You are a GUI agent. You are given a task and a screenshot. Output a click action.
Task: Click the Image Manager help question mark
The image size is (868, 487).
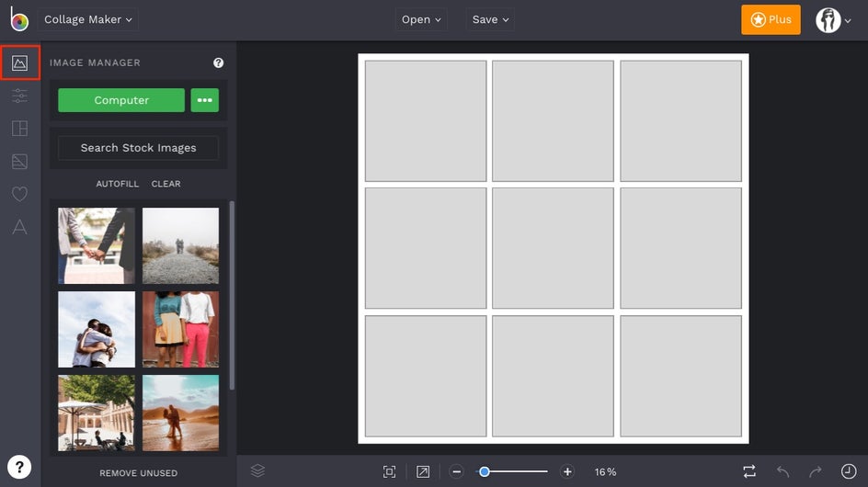pyautogui.click(x=219, y=62)
